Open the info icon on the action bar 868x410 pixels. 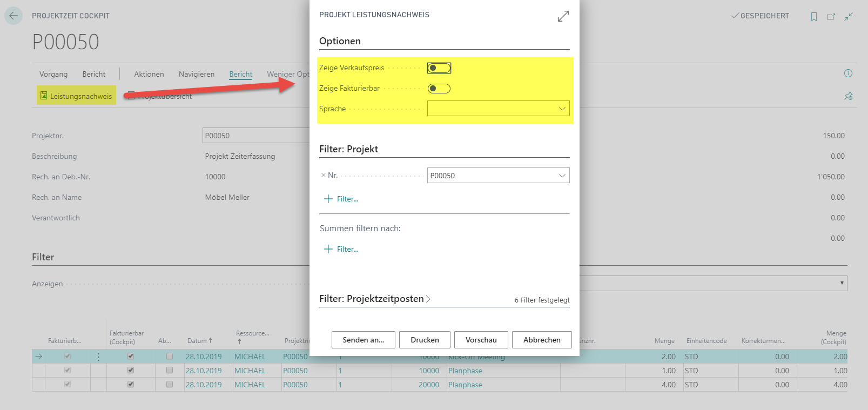pos(848,73)
